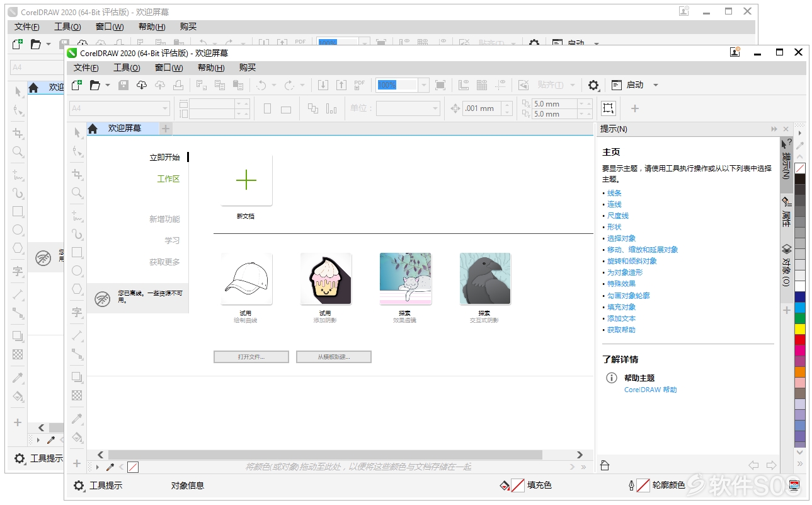Click the user account icon in front title bar
The width and height of the screenshot is (812, 505).
coord(735,52)
